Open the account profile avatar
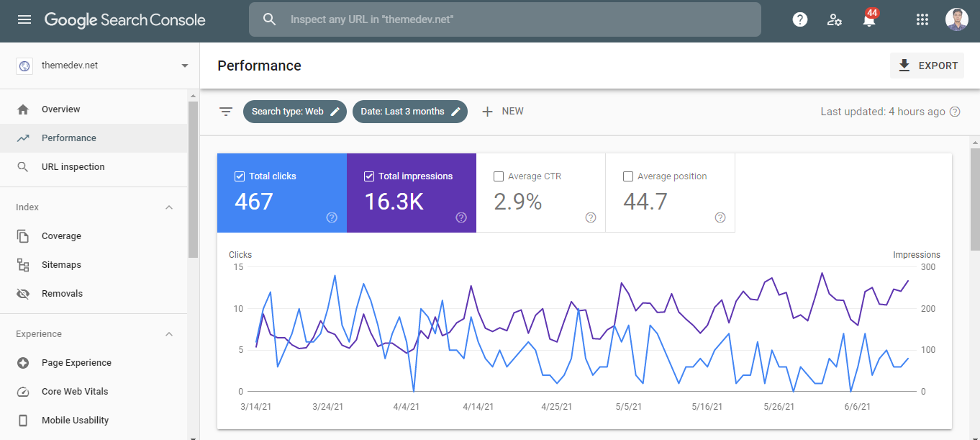 click(x=957, y=19)
